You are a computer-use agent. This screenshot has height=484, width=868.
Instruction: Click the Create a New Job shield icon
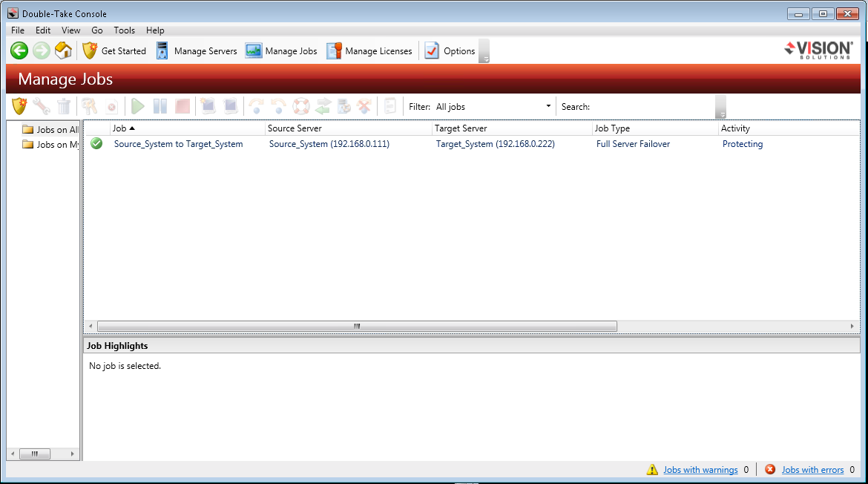click(19, 106)
